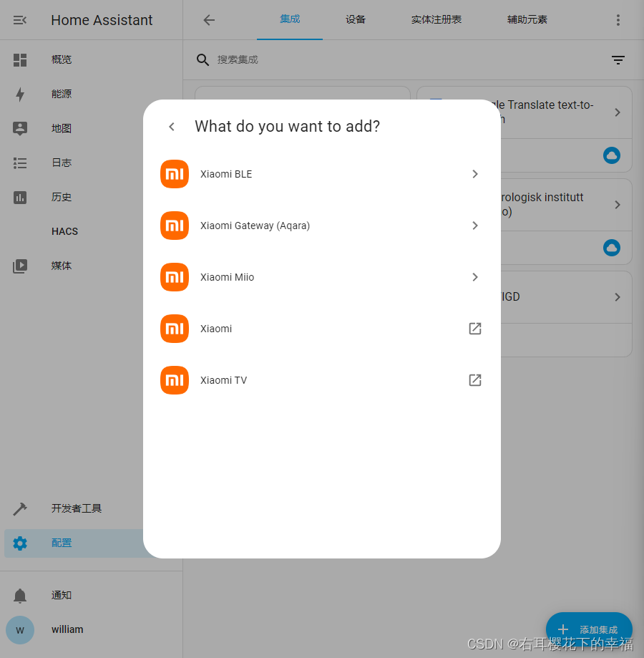Expand Meteorologisk institutt card chevron
The width and height of the screenshot is (644, 658).
[x=617, y=205]
